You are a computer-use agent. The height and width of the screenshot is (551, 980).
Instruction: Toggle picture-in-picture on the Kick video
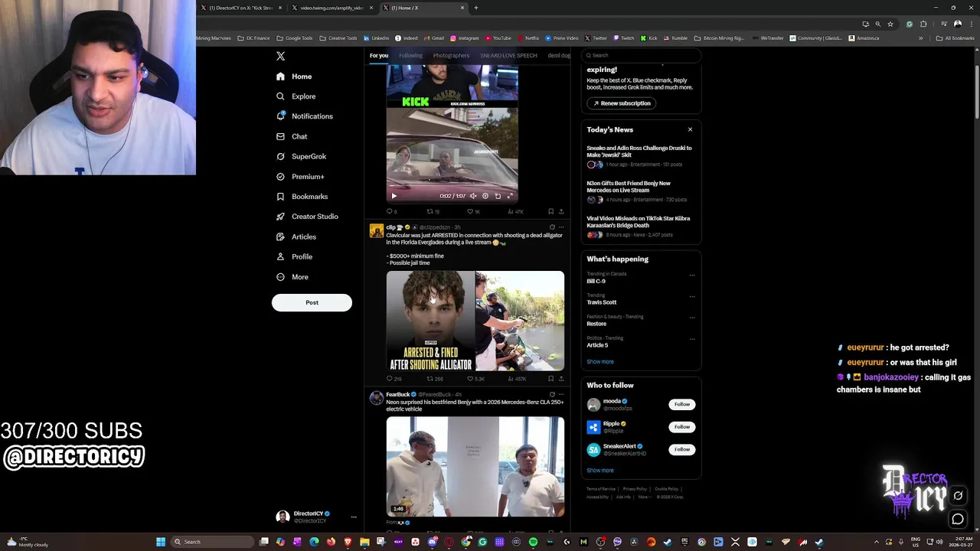498,196
